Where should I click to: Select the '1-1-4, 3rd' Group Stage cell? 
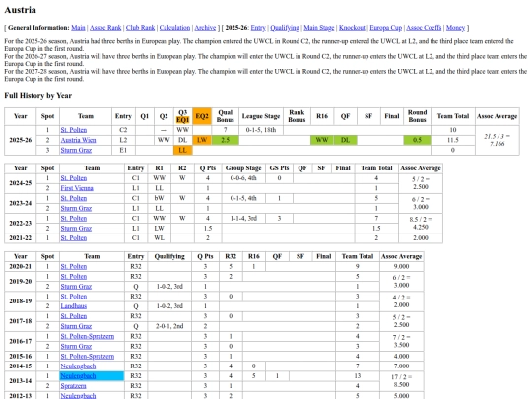pyautogui.click(x=243, y=218)
